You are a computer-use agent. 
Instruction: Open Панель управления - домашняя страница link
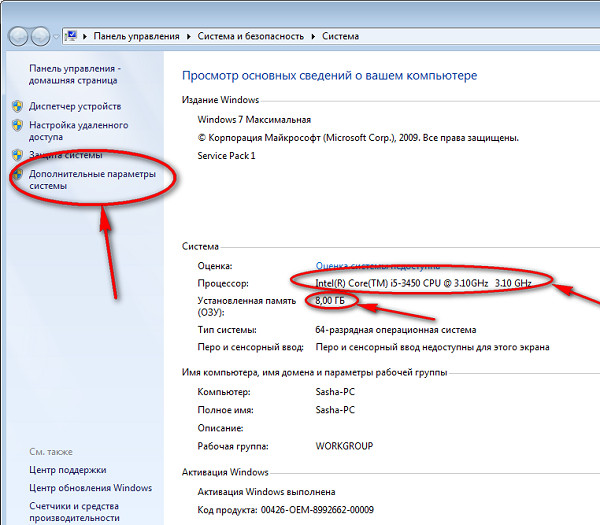pos(75,74)
